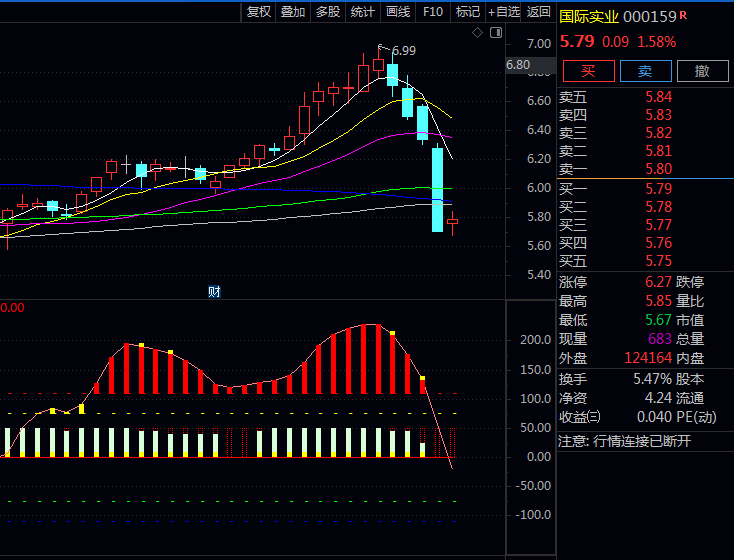The width and height of the screenshot is (734, 560).
Task: Click the red 0.00 indicator value
Action: tap(12, 308)
